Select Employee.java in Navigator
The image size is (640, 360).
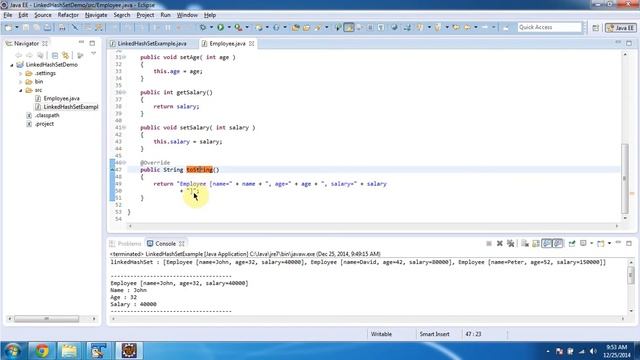point(61,98)
